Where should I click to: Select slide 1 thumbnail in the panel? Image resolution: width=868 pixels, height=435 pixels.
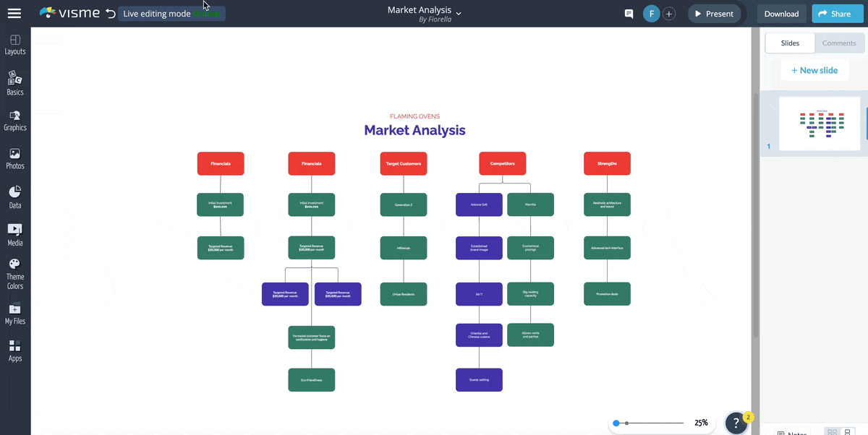click(x=820, y=123)
